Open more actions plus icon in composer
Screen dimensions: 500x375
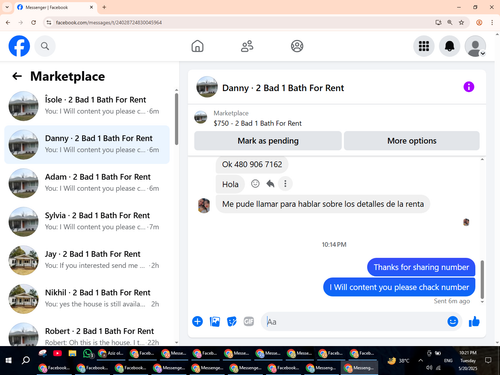[197, 322]
